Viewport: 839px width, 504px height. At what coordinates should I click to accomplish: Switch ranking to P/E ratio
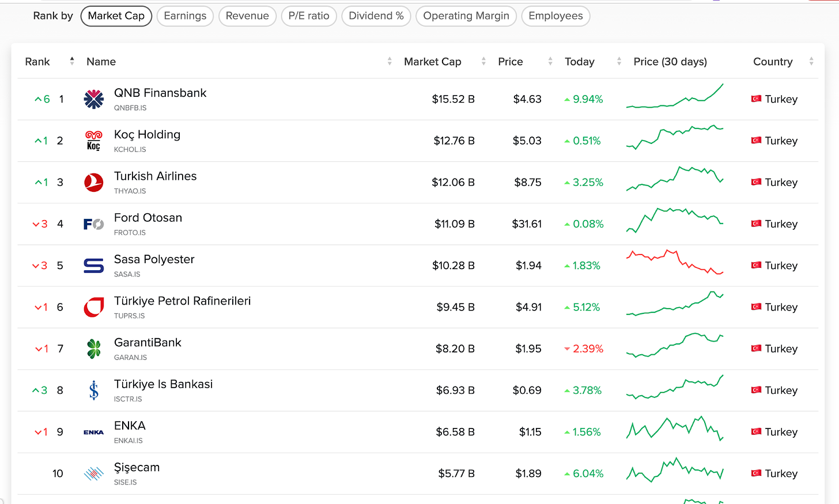(x=309, y=16)
